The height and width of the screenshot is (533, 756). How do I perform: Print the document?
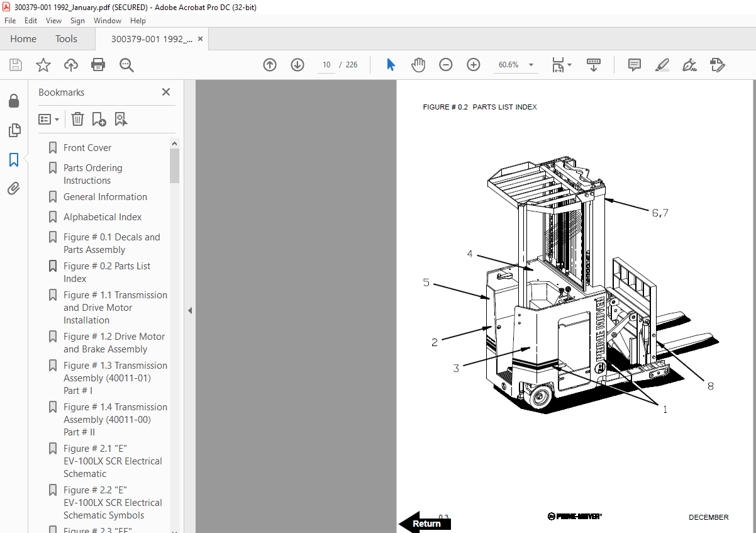[x=98, y=65]
